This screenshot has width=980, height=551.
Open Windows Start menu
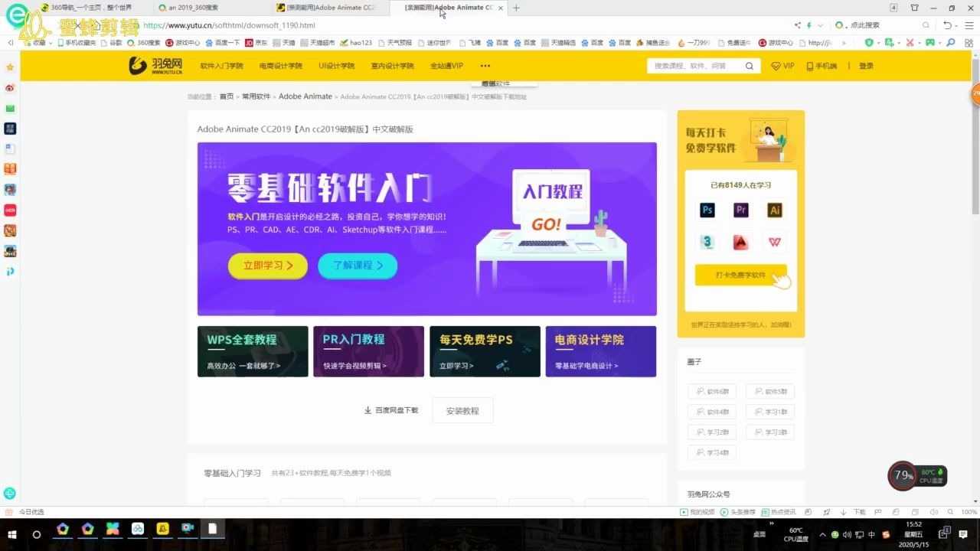point(12,534)
